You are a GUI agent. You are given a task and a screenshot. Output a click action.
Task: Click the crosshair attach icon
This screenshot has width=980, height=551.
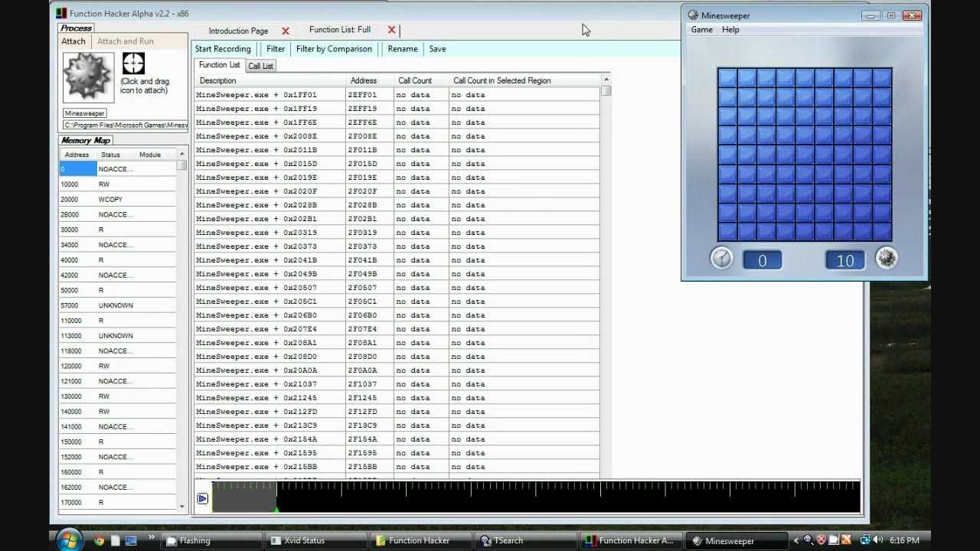(133, 64)
